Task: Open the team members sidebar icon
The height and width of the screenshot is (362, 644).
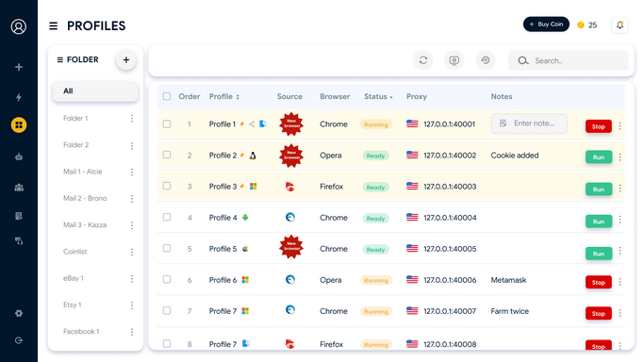Action: (x=19, y=188)
